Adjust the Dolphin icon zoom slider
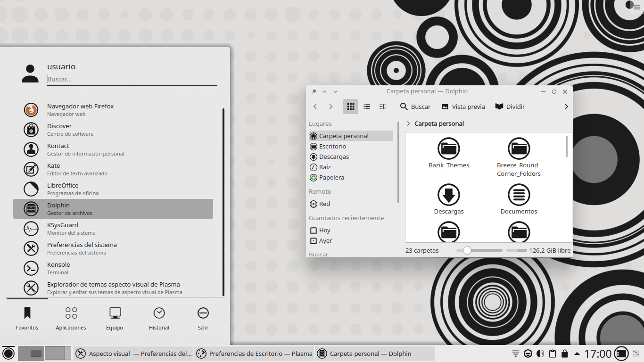 479,250
